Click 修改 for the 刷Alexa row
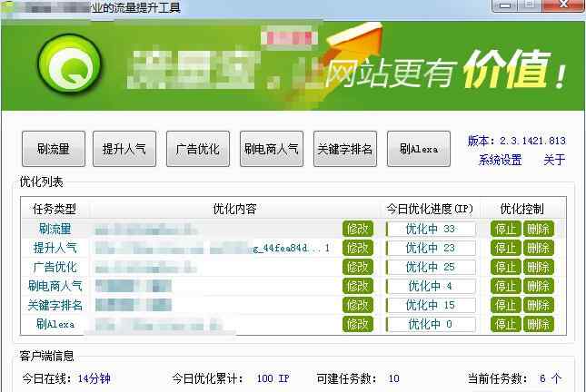Screen dimensions: 586x392 coord(357,324)
